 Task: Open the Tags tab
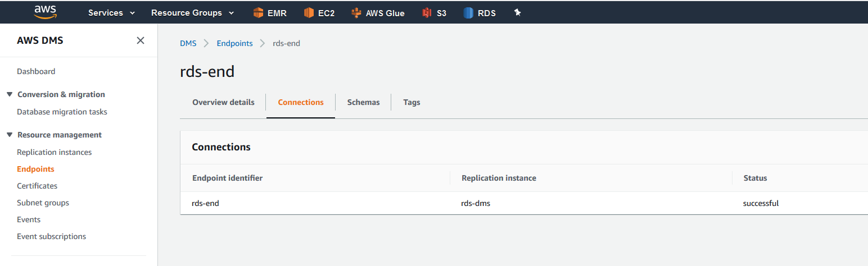[x=412, y=102]
